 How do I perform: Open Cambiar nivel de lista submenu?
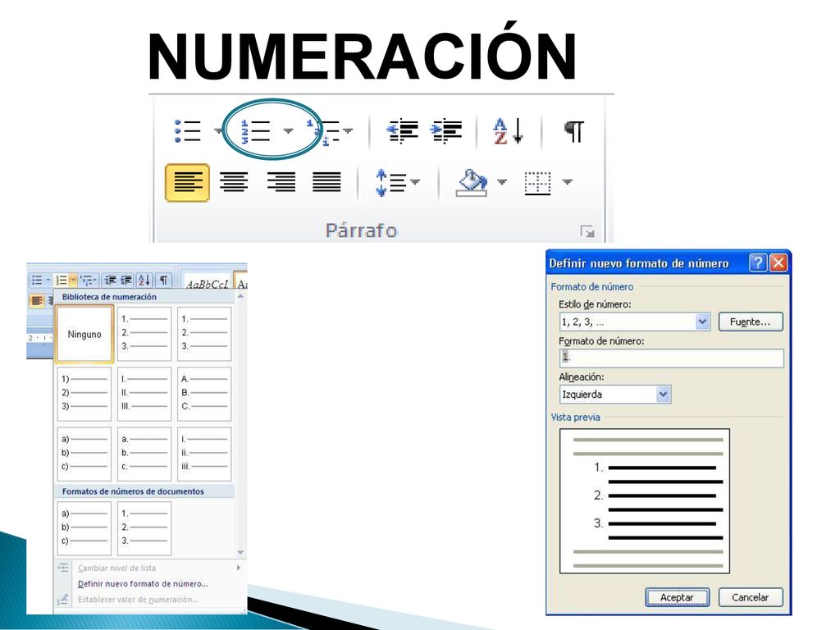click(x=149, y=568)
